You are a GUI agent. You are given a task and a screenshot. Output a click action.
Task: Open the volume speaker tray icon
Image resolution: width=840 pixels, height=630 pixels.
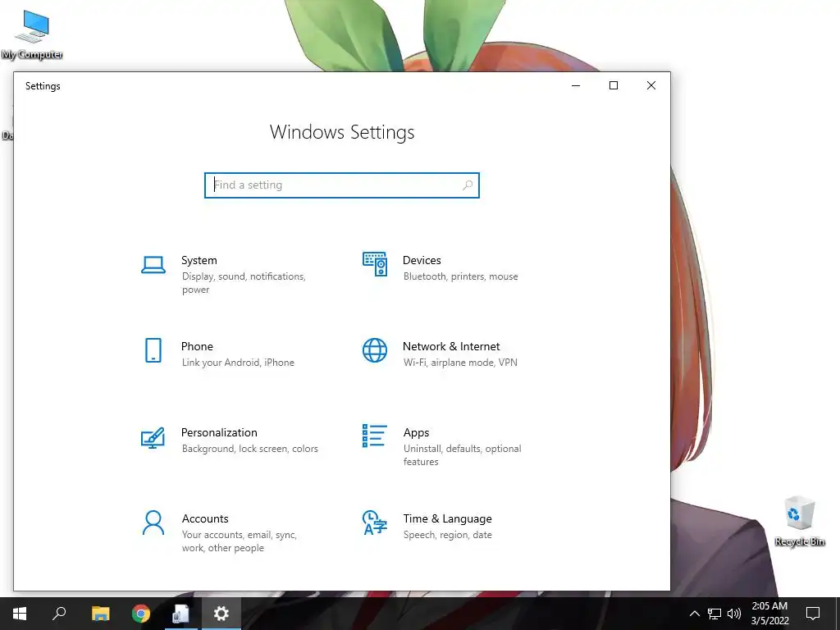pos(734,614)
